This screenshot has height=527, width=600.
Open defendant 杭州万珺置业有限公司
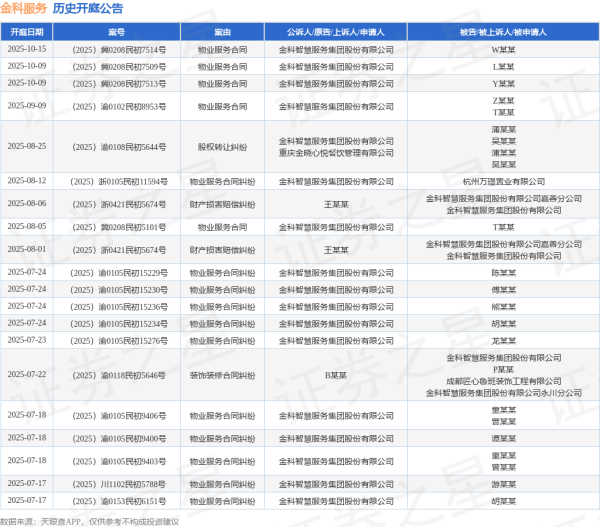(x=504, y=181)
